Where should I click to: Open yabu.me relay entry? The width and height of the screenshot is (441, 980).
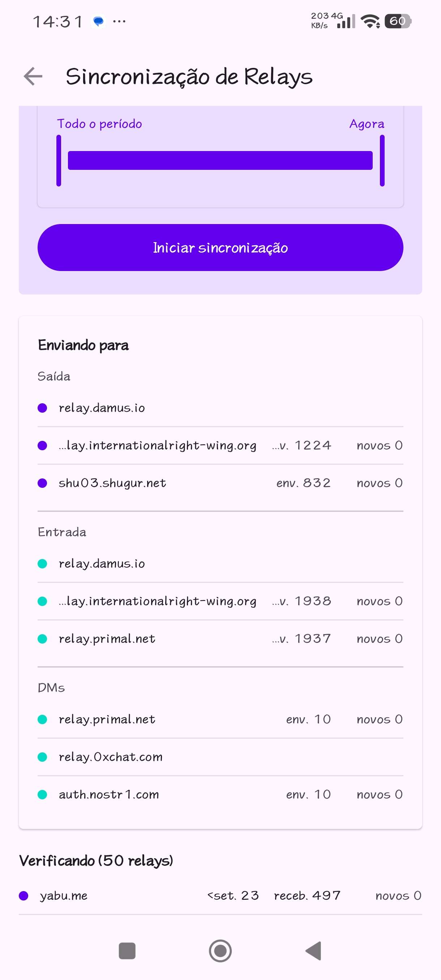coord(64,895)
